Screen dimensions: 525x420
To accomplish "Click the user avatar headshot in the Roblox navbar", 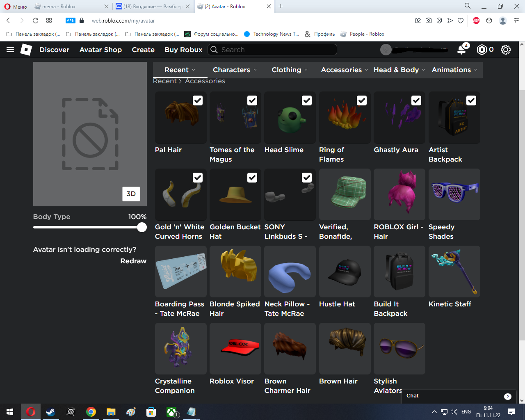I will coord(386,50).
